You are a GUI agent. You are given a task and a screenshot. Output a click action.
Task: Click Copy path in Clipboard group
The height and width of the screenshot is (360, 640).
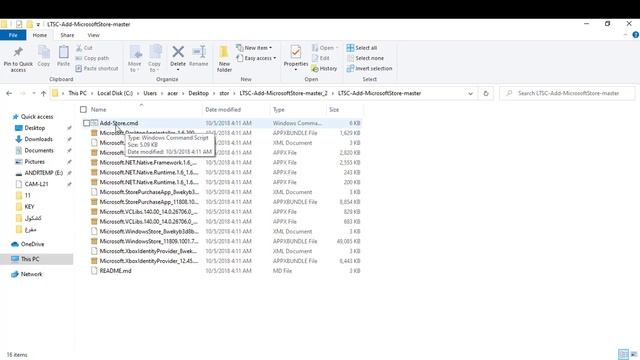[x=92, y=58]
